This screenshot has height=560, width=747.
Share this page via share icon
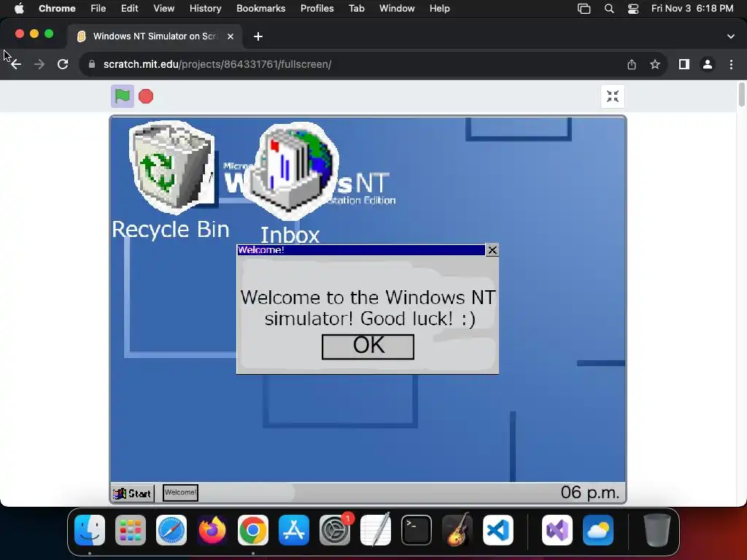pyautogui.click(x=632, y=64)
